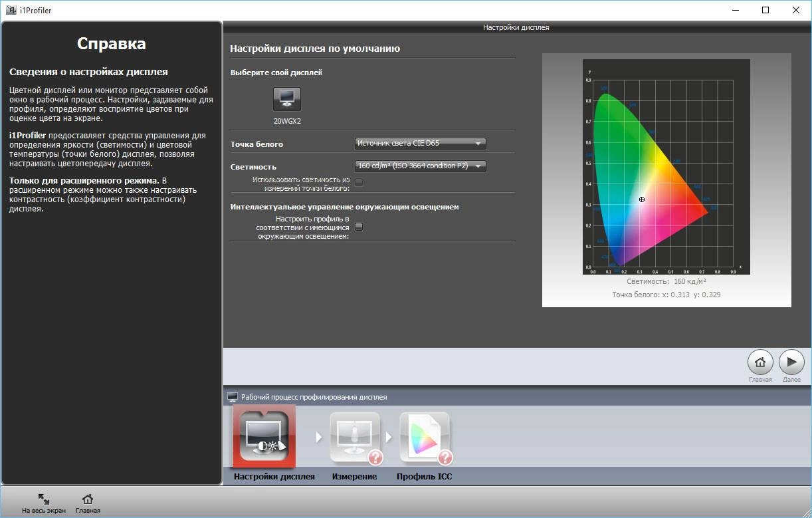812x518 pixels.
Task: Click the Светимость setting label
Action: 253,167
